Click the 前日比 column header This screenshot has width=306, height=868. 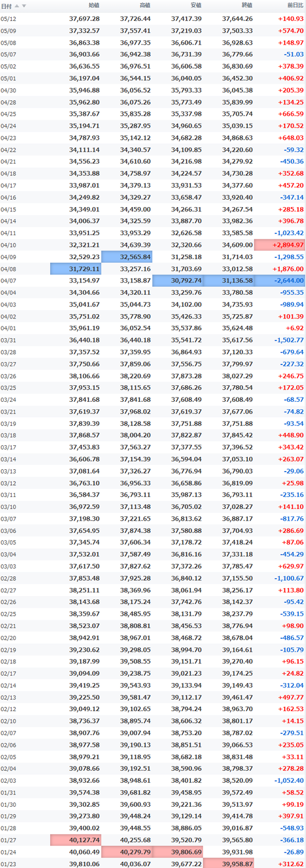point(296,6)
